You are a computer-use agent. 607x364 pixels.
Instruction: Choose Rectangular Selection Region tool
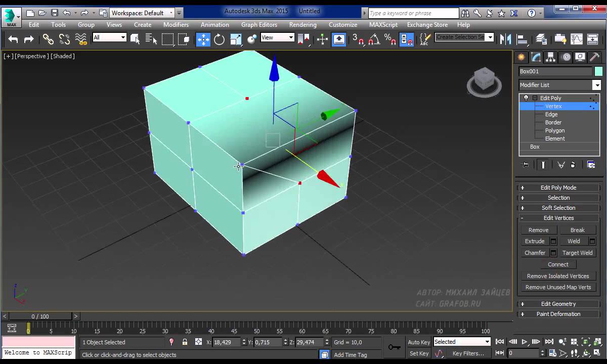[x=167, y=39]
